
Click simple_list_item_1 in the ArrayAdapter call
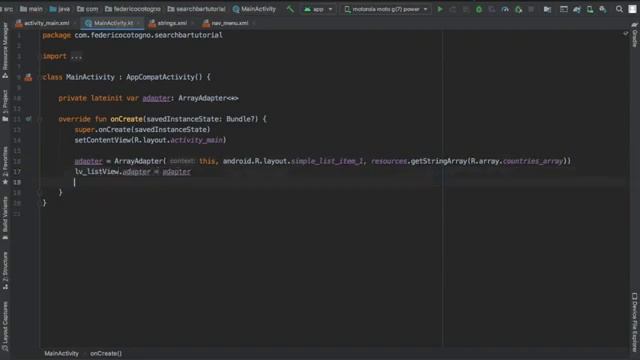[x=327, y=161]
